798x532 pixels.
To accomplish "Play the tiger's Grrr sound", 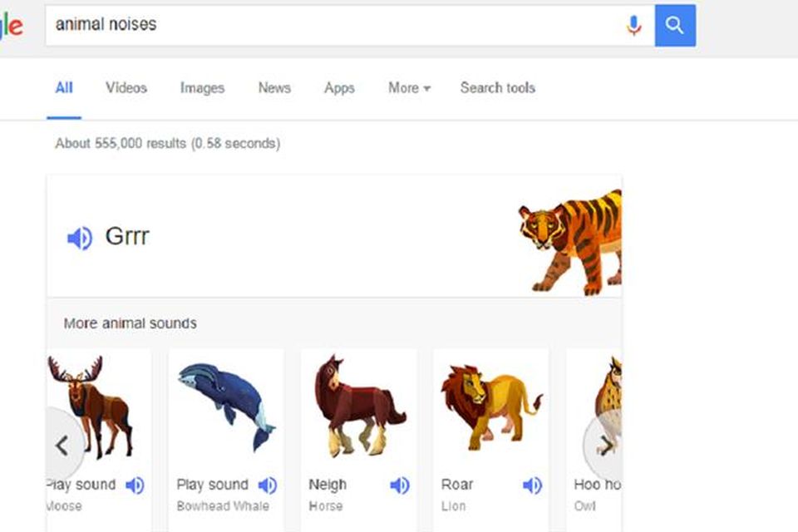I will 79,236.
